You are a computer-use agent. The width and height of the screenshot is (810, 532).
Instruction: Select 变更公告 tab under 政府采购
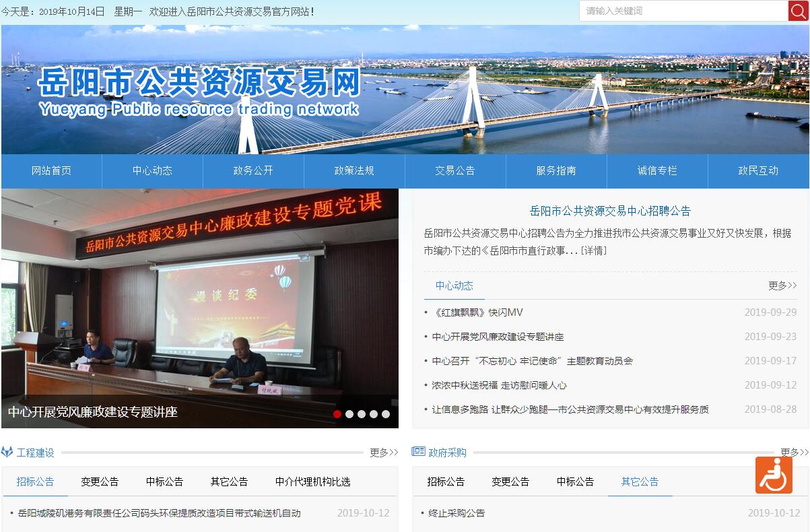pos(510,481)
